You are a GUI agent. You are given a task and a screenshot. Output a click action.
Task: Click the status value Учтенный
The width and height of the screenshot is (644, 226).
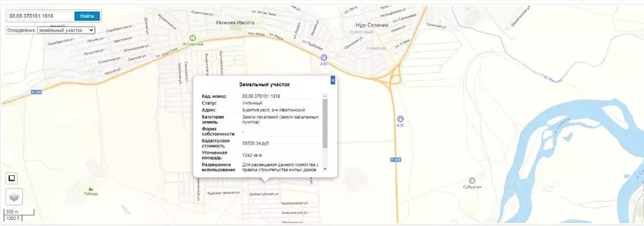click(x=252, y=103)
